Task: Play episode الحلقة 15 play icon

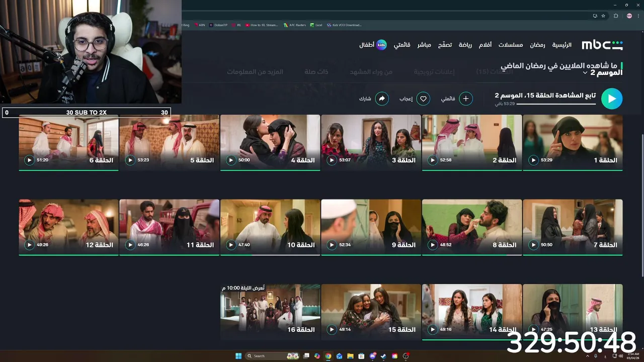Action: click(332, 330)
